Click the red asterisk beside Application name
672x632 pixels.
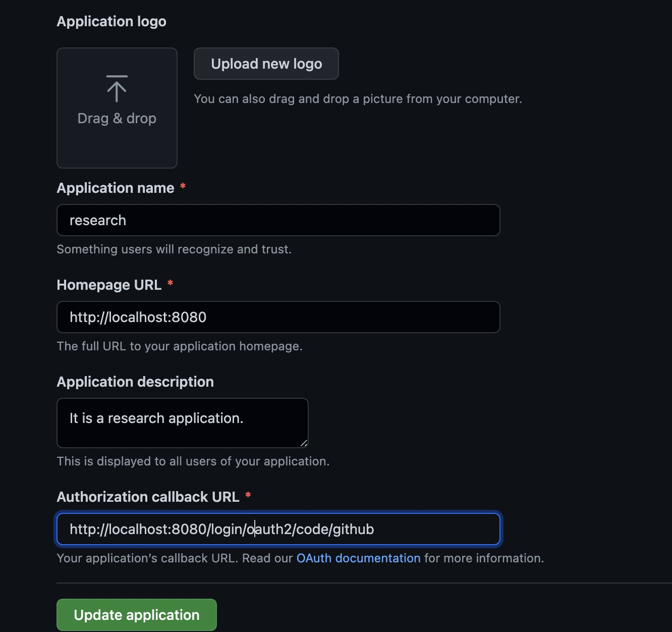pyautogui.click(x=183, y=187)
